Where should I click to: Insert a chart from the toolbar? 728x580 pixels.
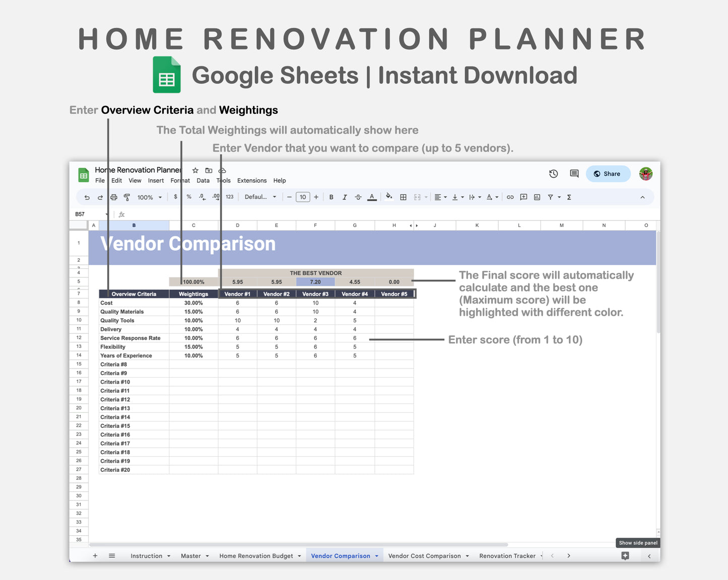tap(537, 197)
